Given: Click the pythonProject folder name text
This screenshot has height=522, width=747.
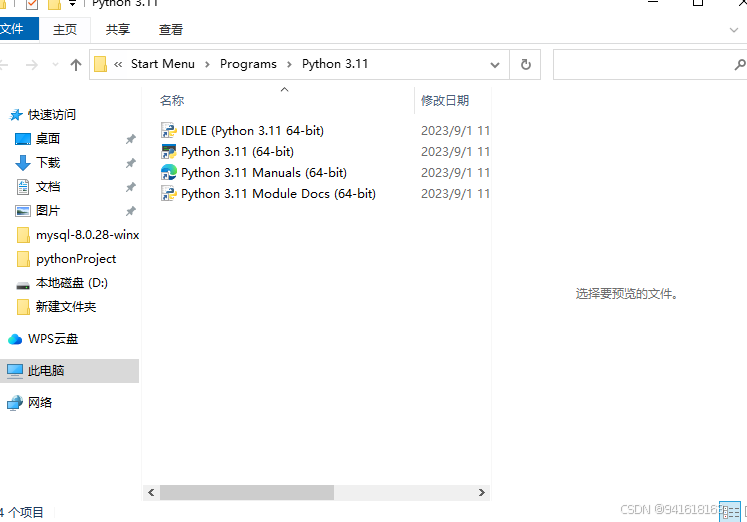Looking at the screenshot, I should [x=76, y=259].
